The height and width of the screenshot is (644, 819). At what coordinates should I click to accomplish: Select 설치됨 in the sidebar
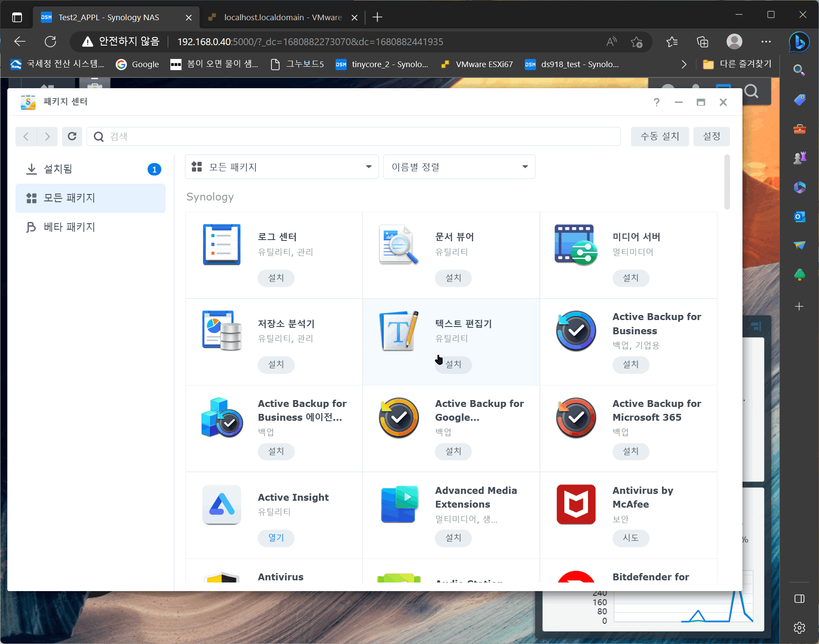[90, 169]
